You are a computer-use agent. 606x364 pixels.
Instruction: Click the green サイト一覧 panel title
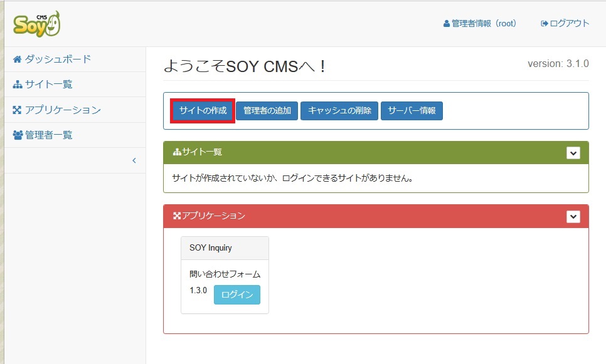(x=198, y=152)
